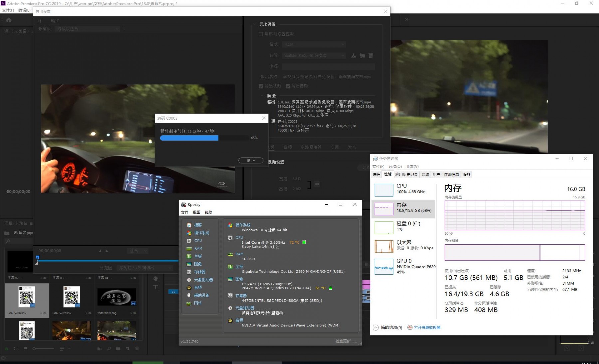
Task: Select the watermark.png thumbnail in project panel
Action: point(116,297)
